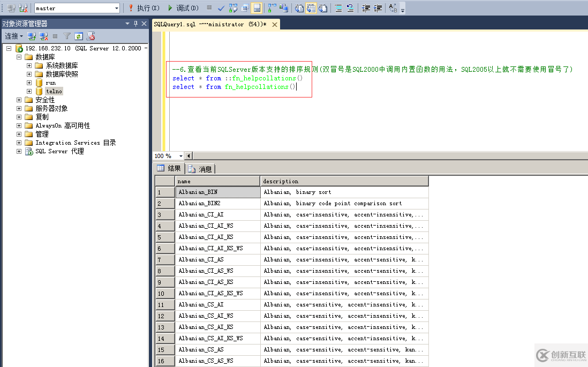This screenshot has height=367, width=588.
Task: Click the increase indent toolbar icon
Action: [378, 8]
